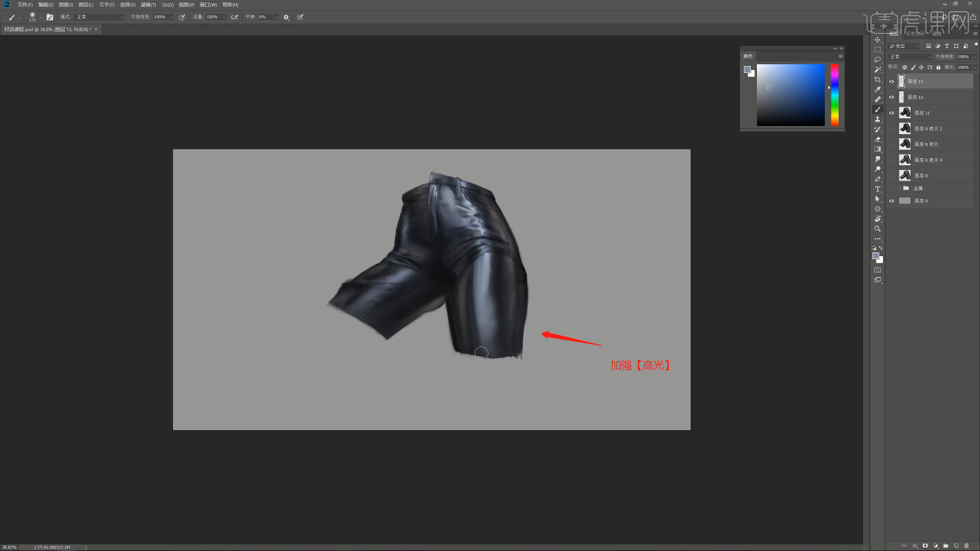Hide layer 图层 0 visibility eye
The image size is (980, 551).
tap(892, 201)
